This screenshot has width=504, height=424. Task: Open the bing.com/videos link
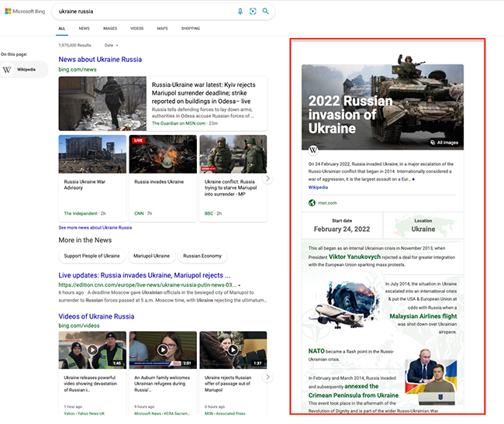tap(79, 326)
